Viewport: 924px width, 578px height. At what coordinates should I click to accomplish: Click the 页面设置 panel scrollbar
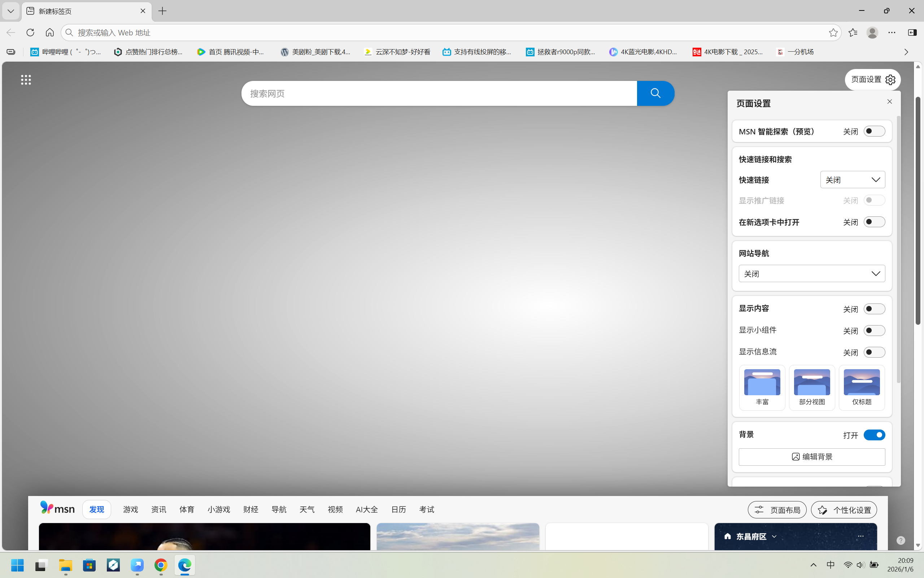898,249
